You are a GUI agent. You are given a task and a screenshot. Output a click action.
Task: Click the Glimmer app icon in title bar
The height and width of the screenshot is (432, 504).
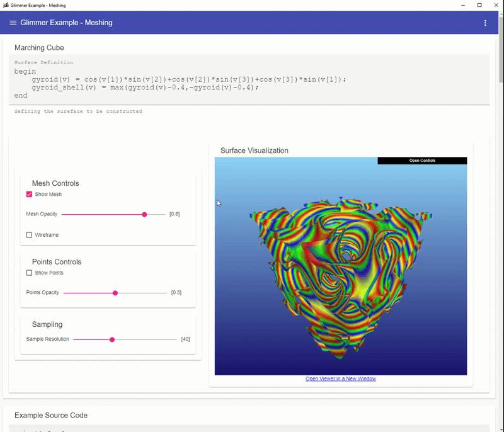6,5
